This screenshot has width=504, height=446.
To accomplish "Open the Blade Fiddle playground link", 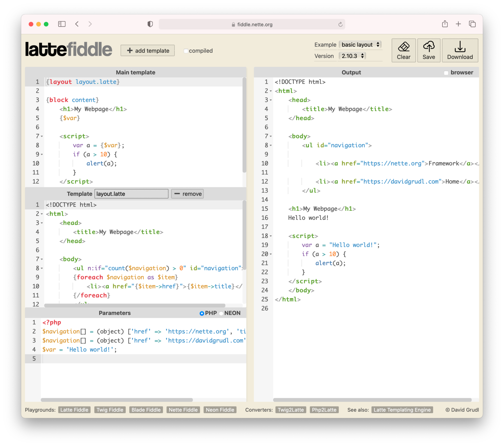I will coord(146,410).
